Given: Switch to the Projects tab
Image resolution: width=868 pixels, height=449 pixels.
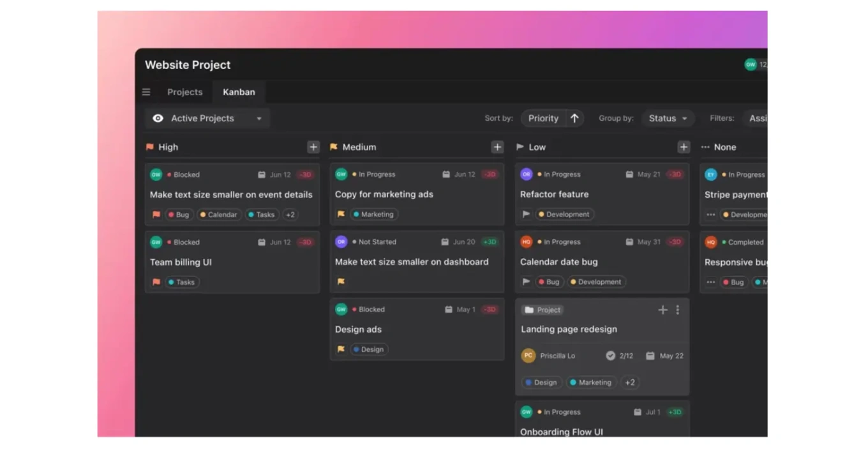Looking at the screenshot, I should 184,92.
